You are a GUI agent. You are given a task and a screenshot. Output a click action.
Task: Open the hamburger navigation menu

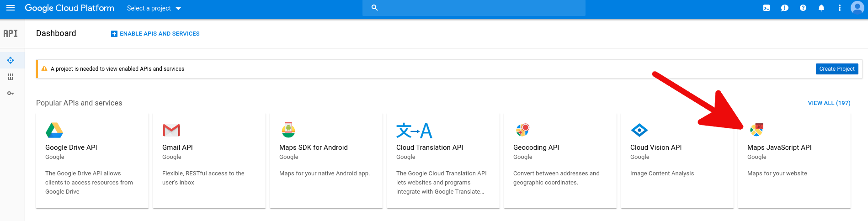click(x=11, y=8)
